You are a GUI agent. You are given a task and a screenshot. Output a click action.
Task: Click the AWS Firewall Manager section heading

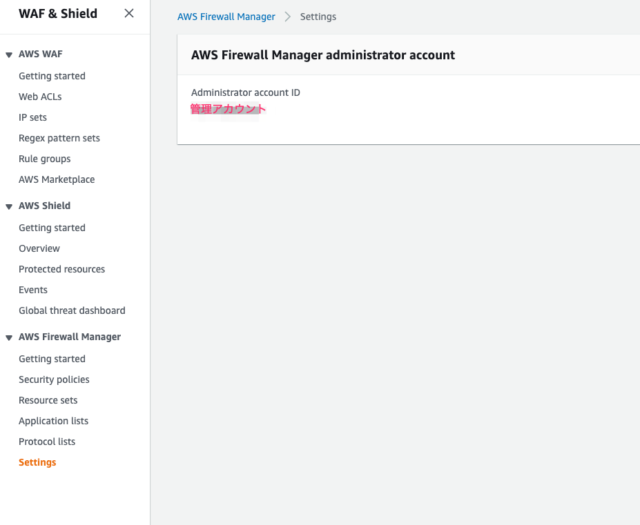pos(69,337)
